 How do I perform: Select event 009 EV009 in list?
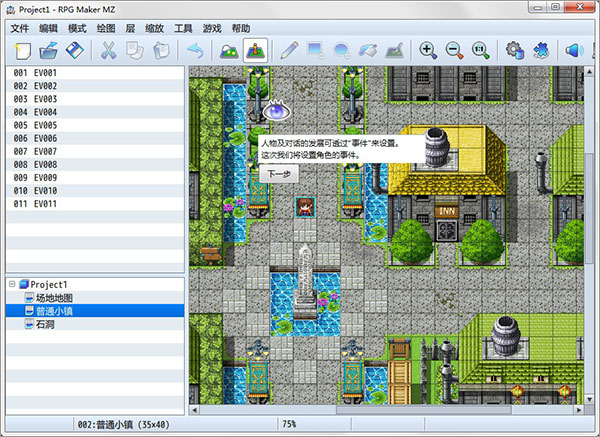(95, 178)
